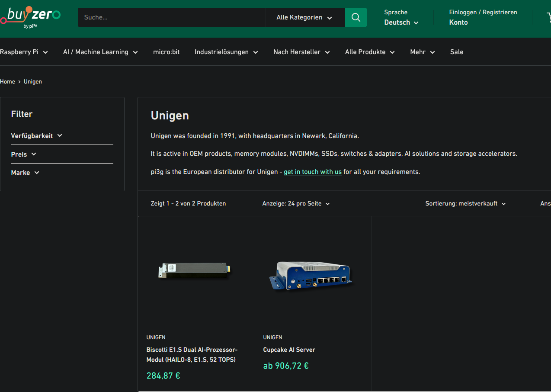Open the Anzeige: 24 pro Seite dropdown
This screenshot has width=551, height=392.
pos(296,203)
